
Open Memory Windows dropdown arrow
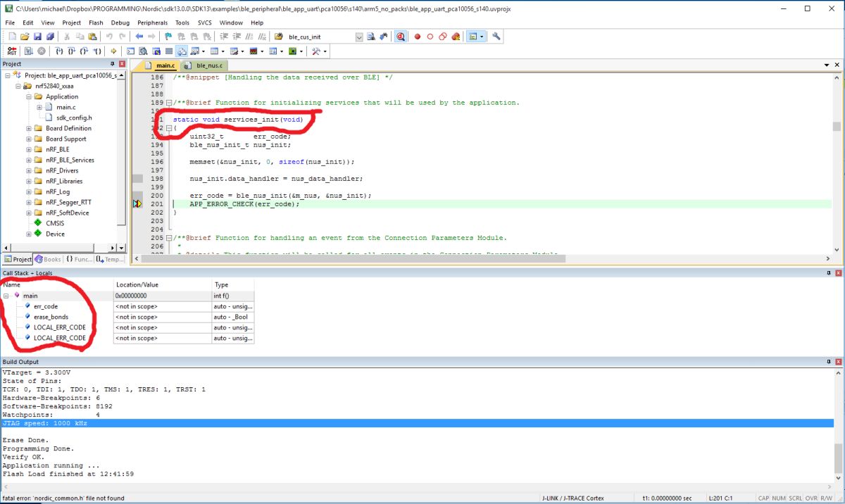[223, 51]
